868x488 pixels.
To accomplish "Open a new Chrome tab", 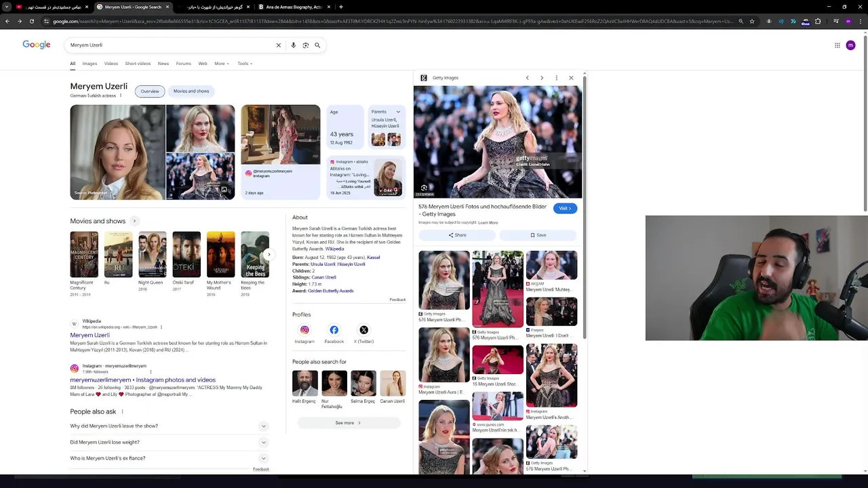I will [x=340, y=7].
